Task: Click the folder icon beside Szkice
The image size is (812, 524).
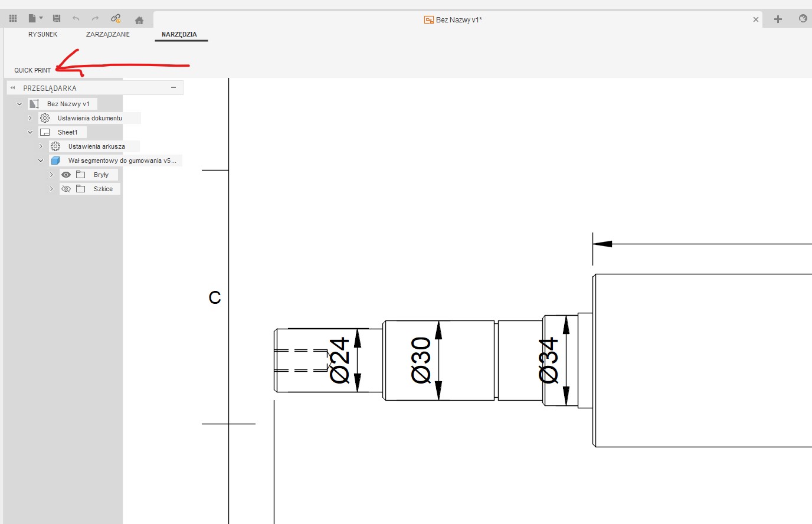Action: 81,189
